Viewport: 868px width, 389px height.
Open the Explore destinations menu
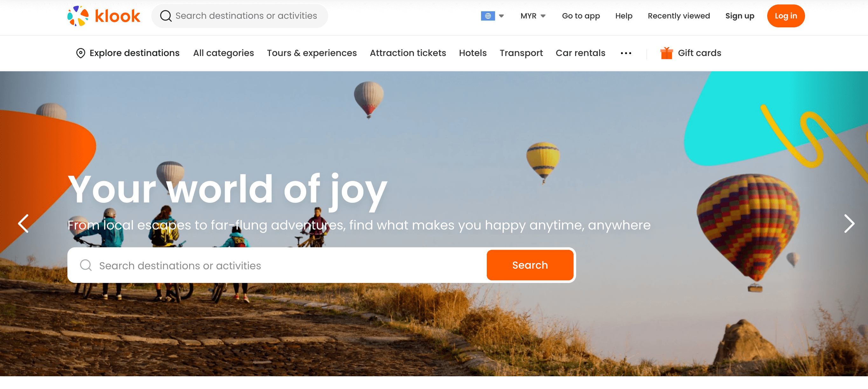click(127, 53)
